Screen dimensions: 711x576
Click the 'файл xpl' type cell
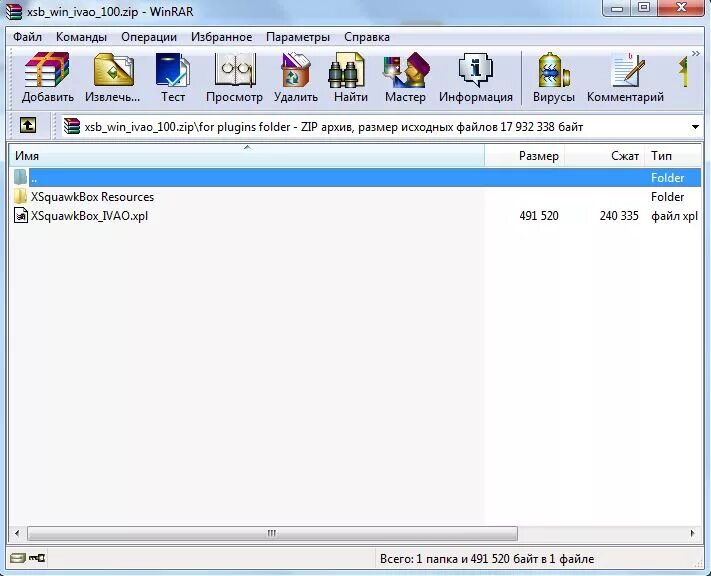(x=674, y=216)
